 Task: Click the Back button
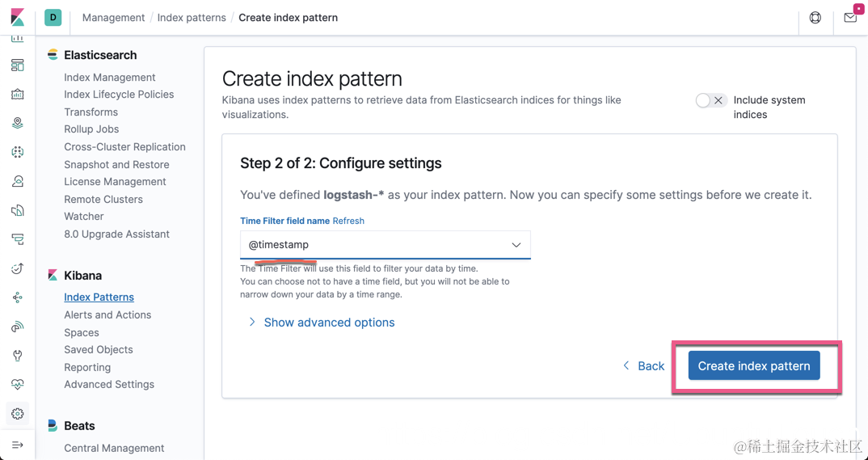643,366
